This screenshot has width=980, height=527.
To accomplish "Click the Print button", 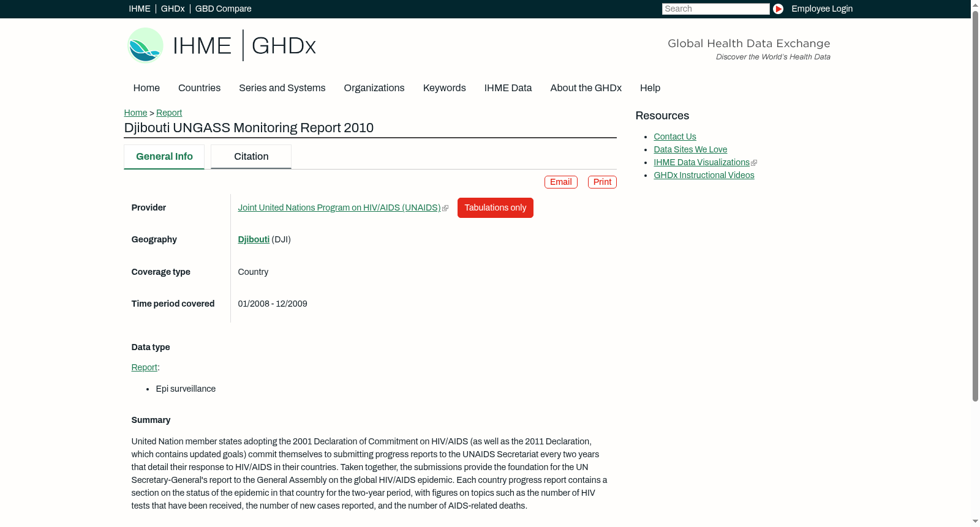I will [x=602, y=182].
